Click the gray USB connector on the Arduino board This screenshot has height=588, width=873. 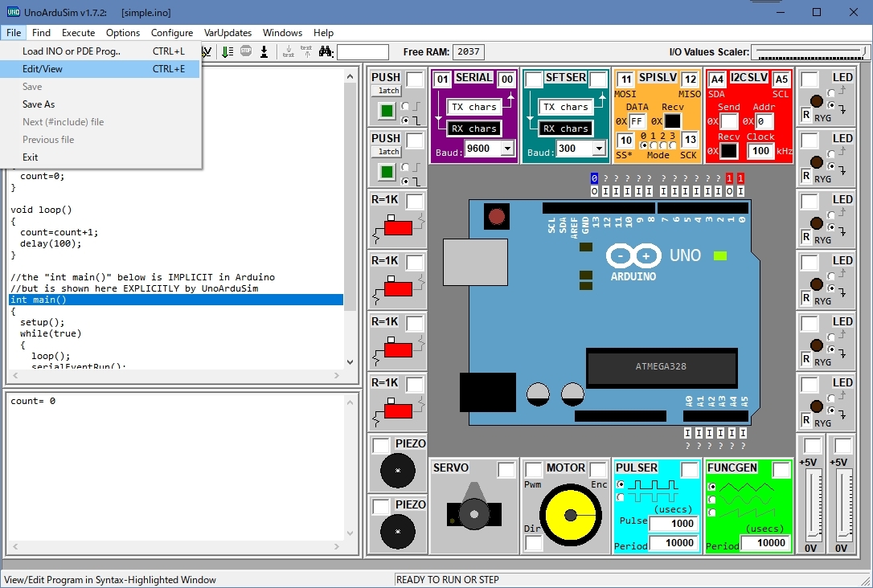coord(475,262)
